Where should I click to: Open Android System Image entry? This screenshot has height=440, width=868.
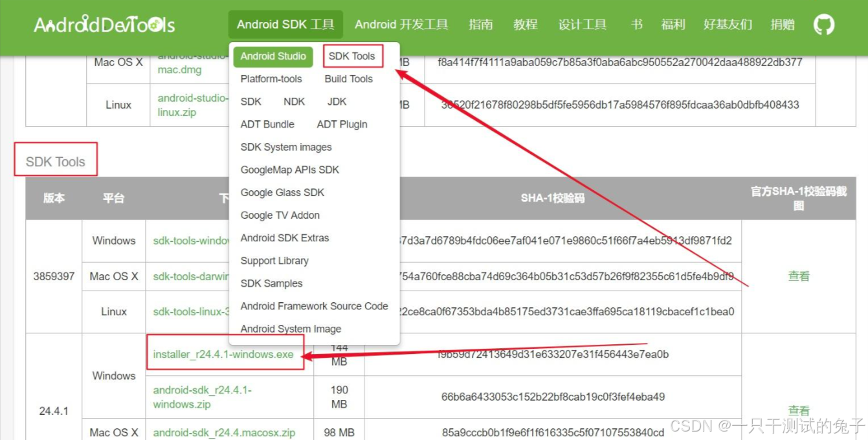[291, 329]
